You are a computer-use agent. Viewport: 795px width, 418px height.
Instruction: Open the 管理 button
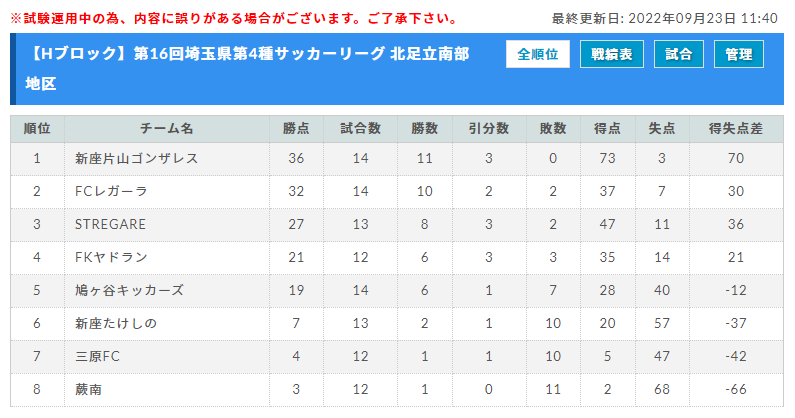tap(739, 54)
